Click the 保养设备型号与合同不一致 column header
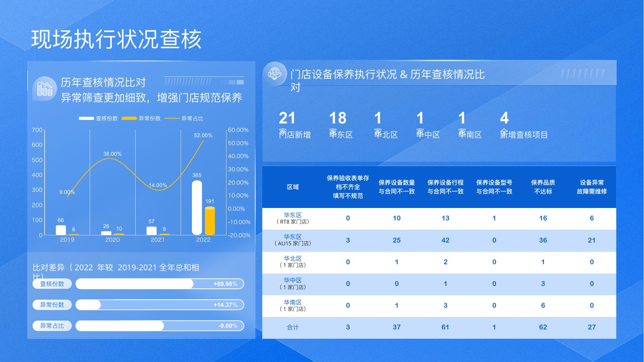 pos(494,187)
